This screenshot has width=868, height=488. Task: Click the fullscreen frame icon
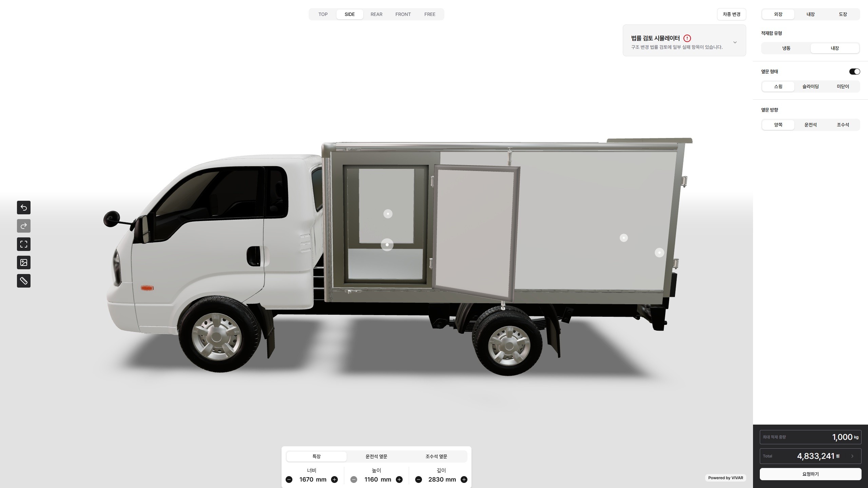click(x=24, y=244)
